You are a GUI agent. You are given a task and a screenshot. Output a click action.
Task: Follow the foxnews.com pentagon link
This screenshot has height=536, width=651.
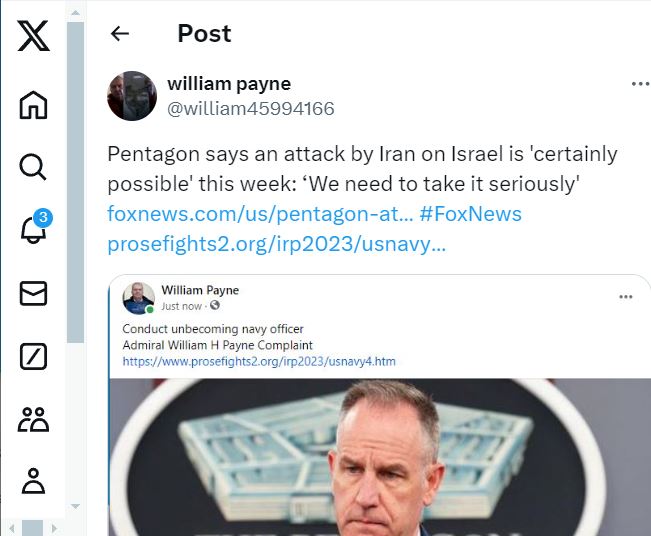(260, 214)
